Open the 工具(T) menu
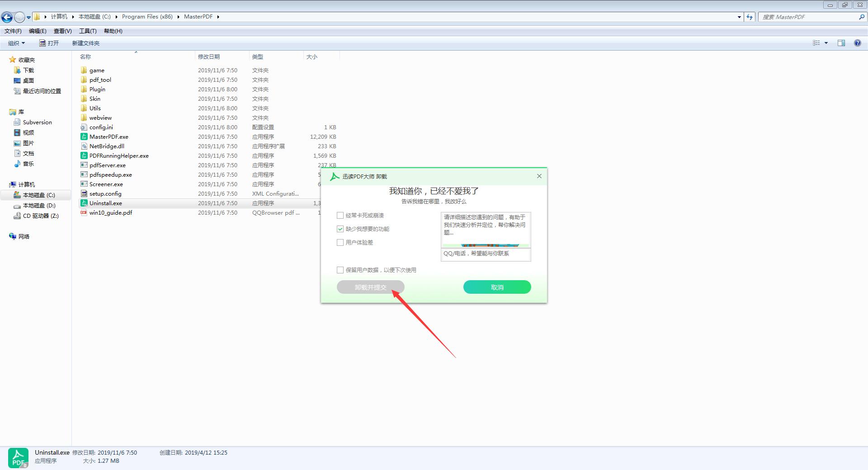868x470 pixels. (88, 31)
